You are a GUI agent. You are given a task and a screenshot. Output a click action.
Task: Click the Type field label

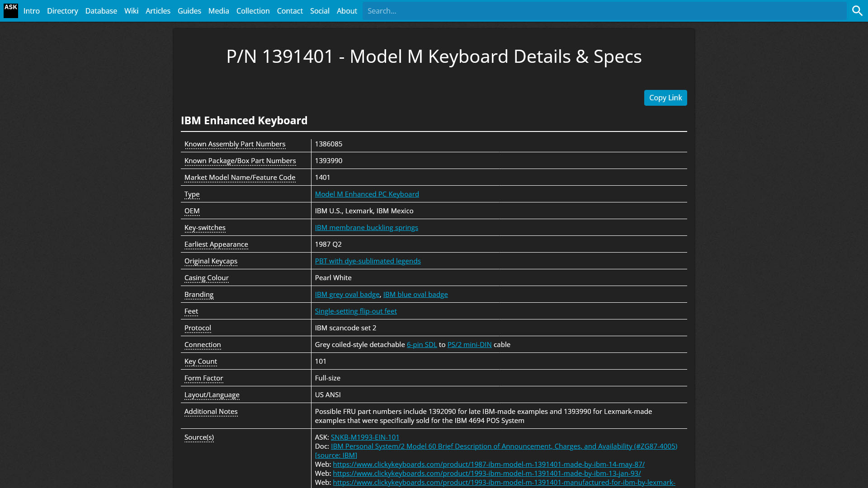[192, 194]
